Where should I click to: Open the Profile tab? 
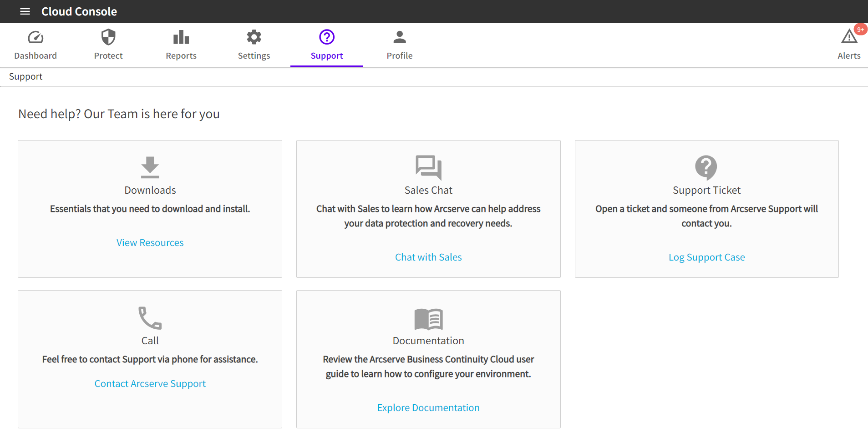click(x=400, y=45)
